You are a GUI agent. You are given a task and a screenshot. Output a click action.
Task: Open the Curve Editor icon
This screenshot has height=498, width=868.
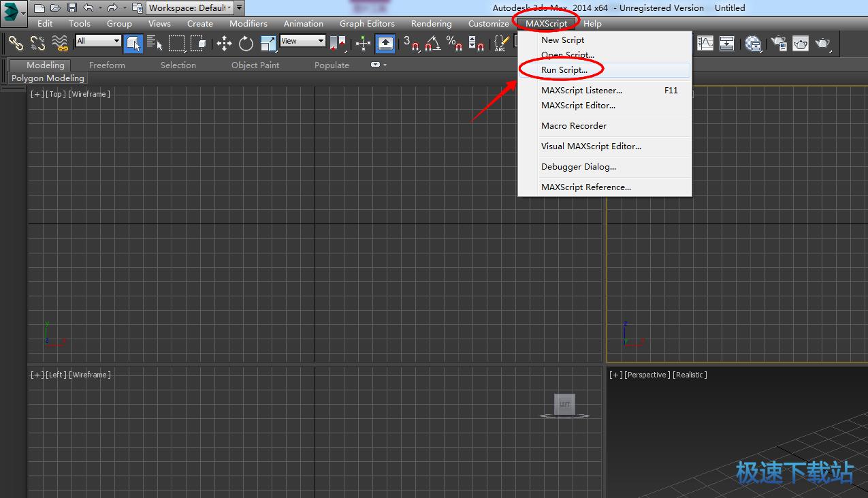coord(705,44)
